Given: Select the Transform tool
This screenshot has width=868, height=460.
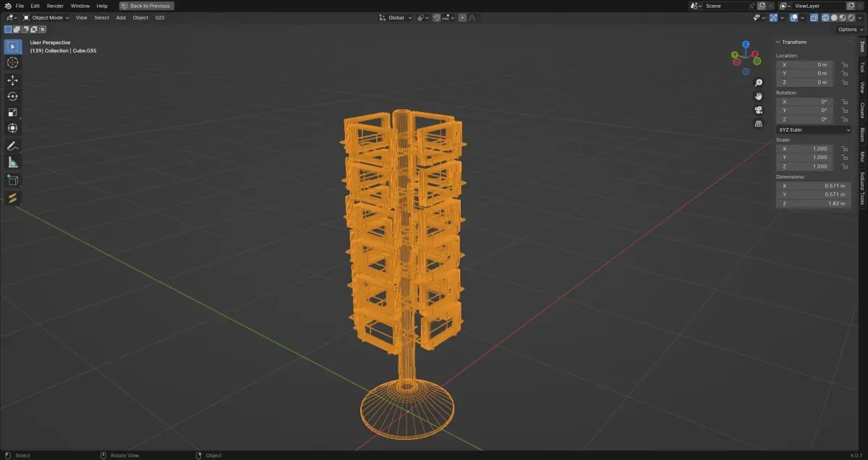Looking at the screenshot, I should coord(12,128).
